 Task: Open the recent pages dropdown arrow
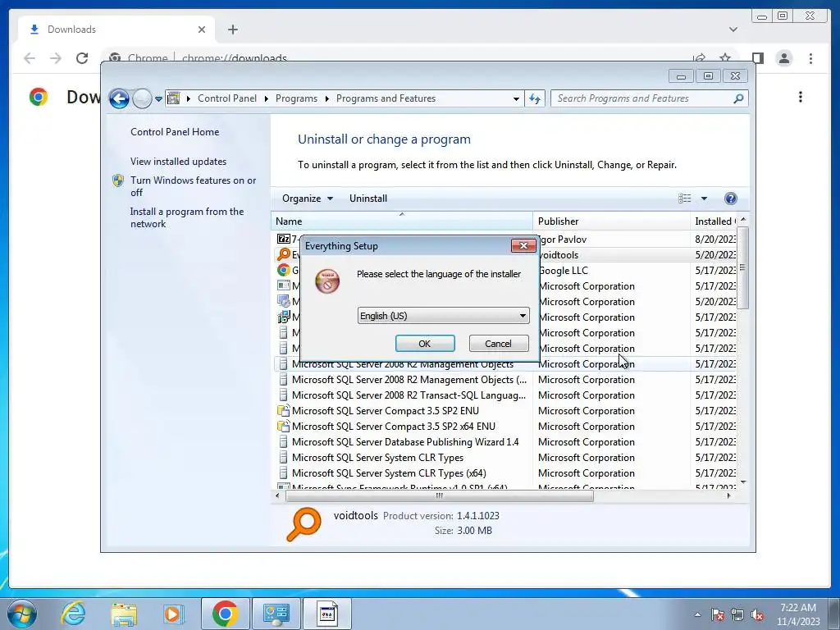[x=158, y=99]
